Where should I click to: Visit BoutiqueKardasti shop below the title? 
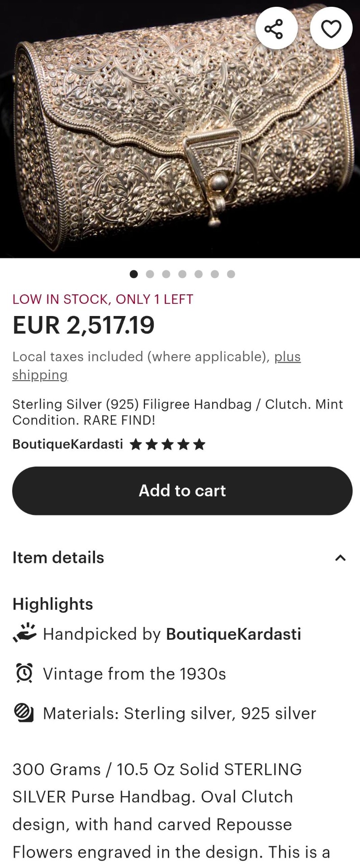tap(68, 444)
